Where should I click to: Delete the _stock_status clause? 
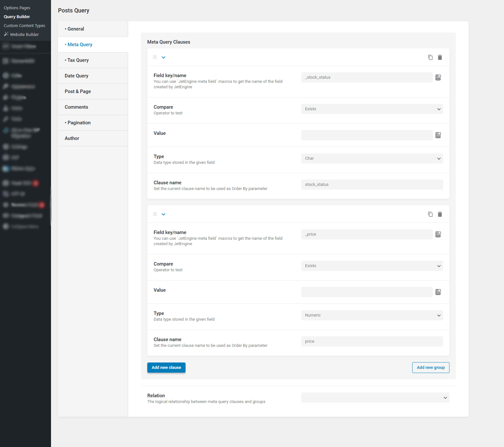(x=440, y=57)
